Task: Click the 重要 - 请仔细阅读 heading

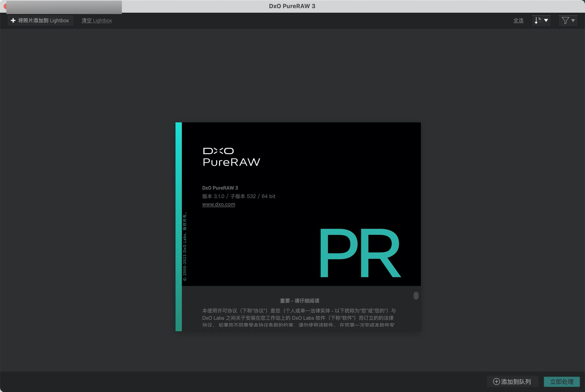Action: click(300, 301)
